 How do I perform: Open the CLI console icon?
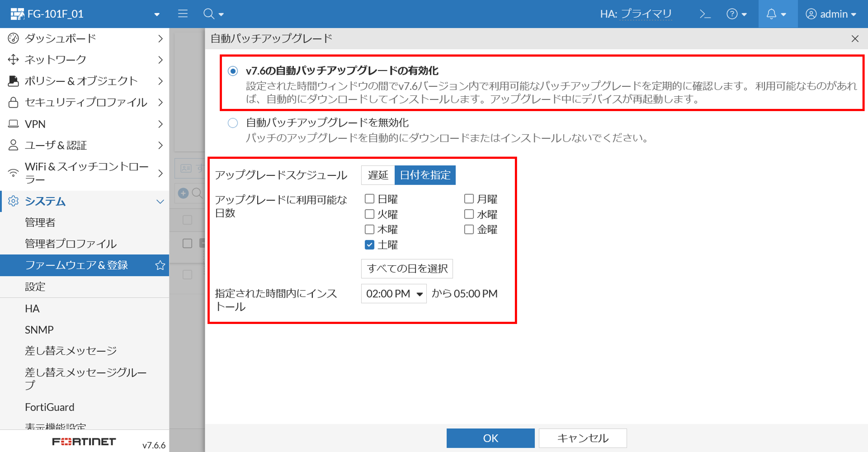705,14
